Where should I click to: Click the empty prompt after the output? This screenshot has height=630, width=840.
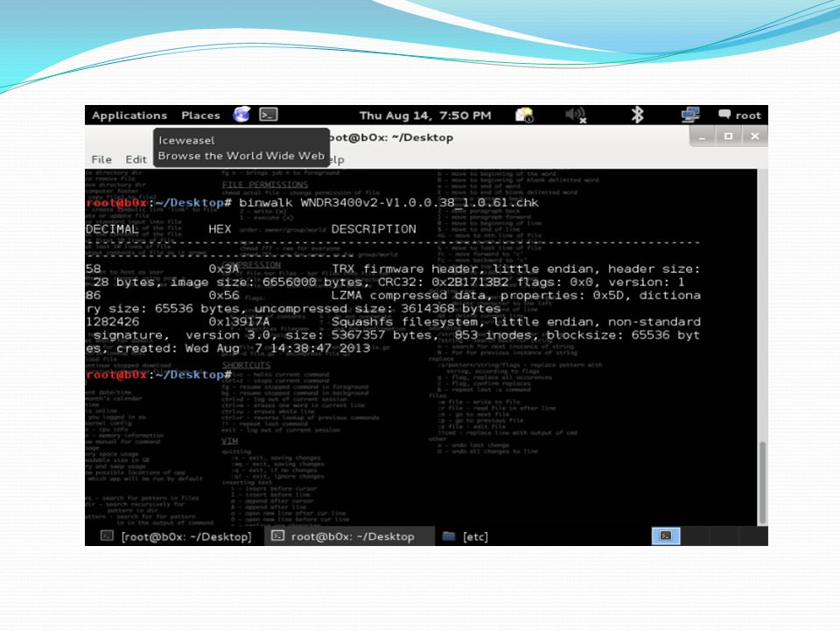coord(159,374)
